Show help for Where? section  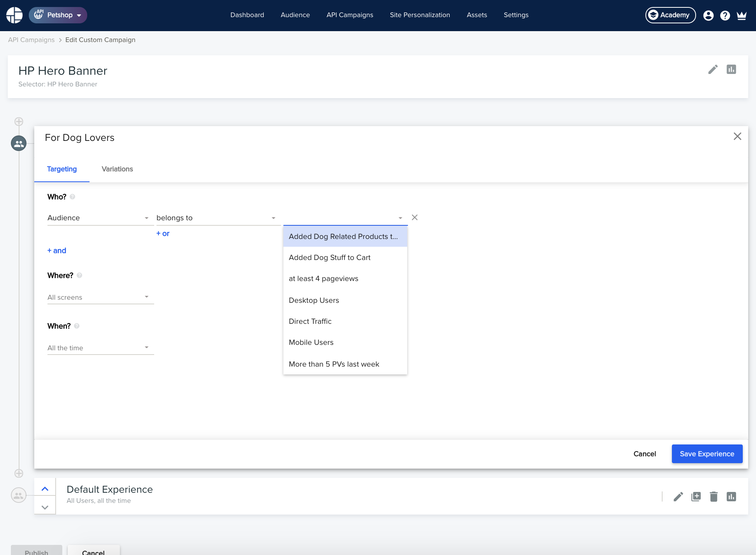79,276
